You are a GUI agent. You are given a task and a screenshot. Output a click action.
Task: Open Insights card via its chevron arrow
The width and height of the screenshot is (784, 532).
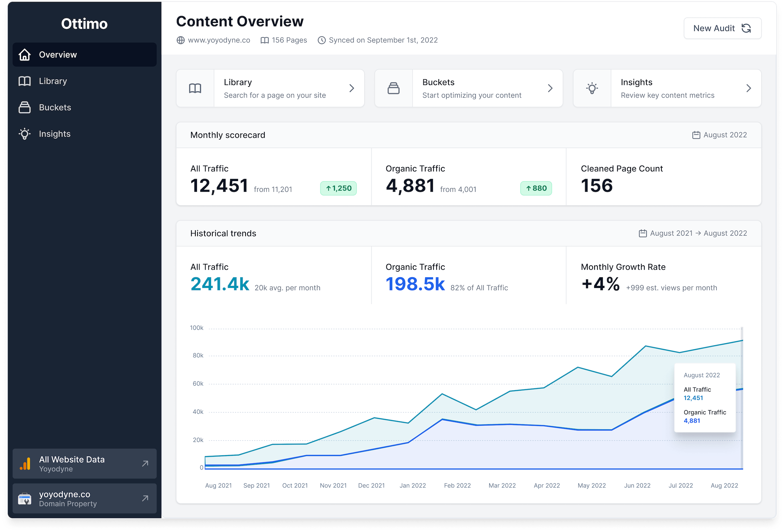point(748,88)
